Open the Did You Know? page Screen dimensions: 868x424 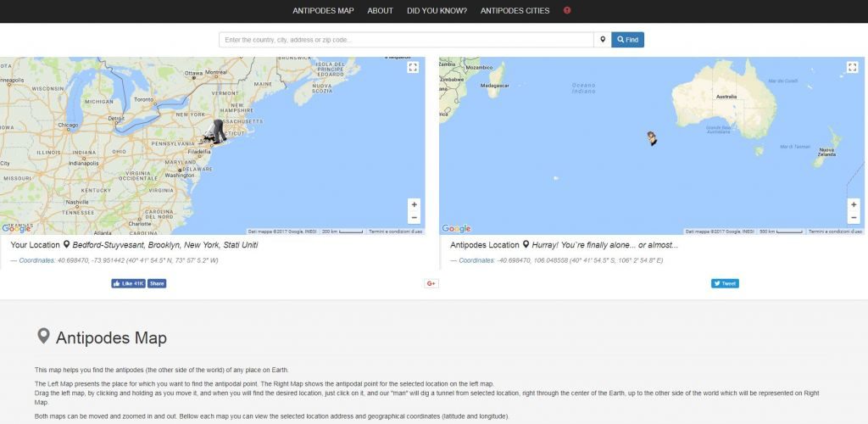coord(437,10)
